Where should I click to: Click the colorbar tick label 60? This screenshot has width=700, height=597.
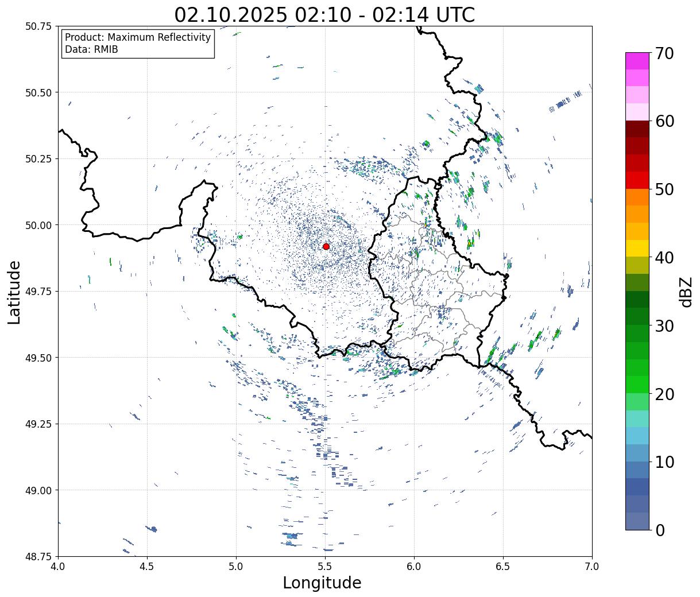[664, 121]
